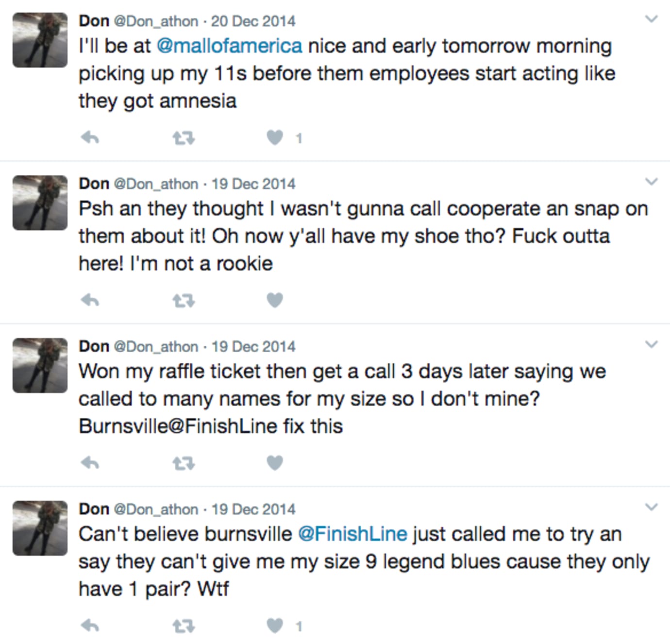670x644 pixels.
Task: Expand options for the "not a rookie" tweet
Action: point(651,183)
